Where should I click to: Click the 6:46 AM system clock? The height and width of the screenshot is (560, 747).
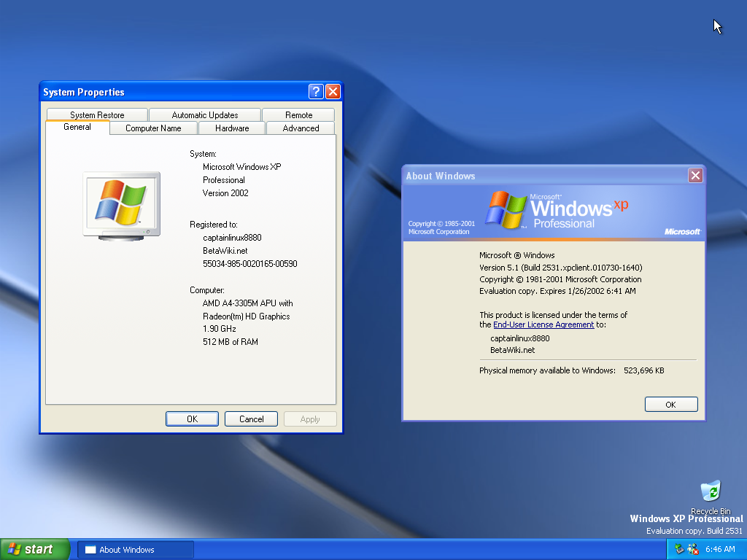[720, 550]
